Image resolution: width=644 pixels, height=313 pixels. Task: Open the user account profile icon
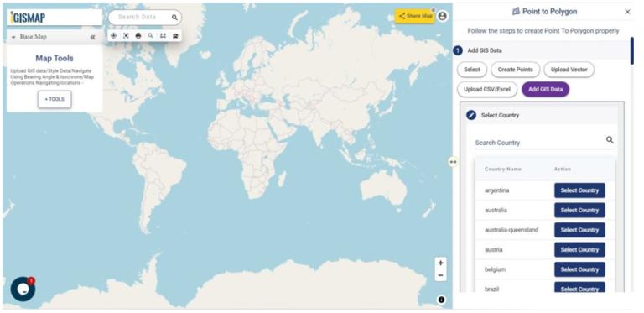click(x=443, y=16)
